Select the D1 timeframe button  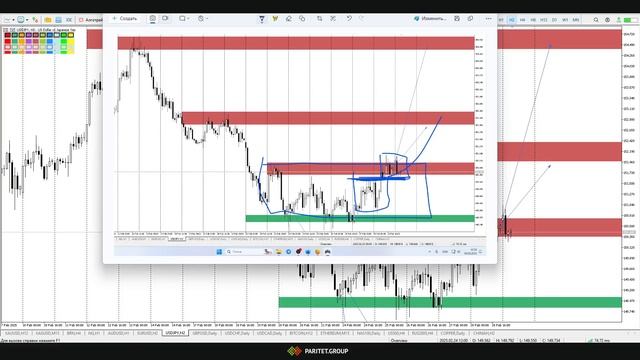pyautogui.click(x=554, y=20)
